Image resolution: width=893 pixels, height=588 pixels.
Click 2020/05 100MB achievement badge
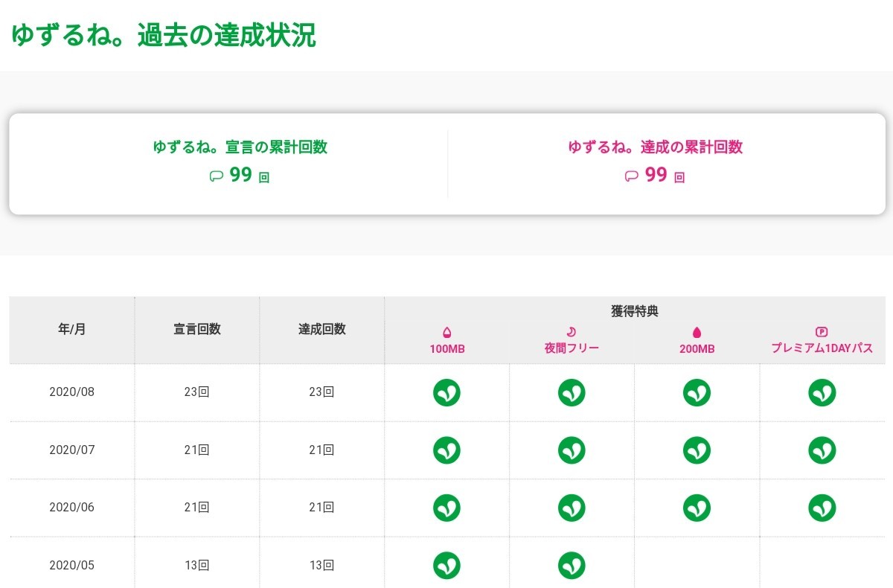(x=446, y=565)
